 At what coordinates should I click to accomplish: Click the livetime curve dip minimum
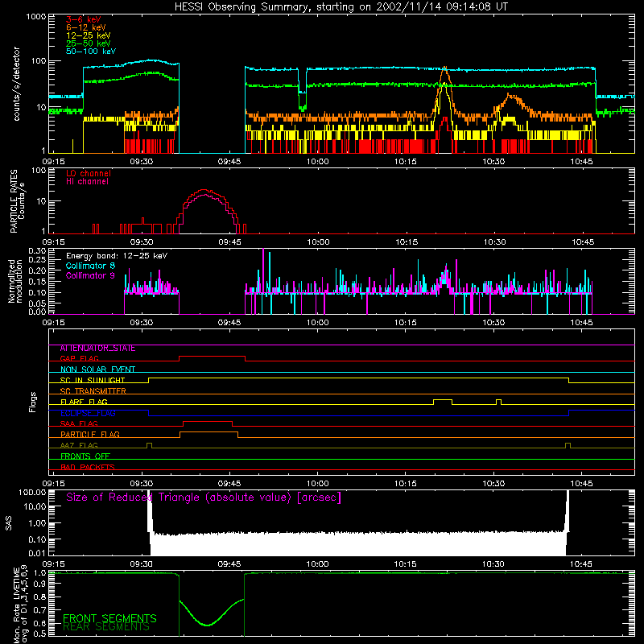point(208,625)
